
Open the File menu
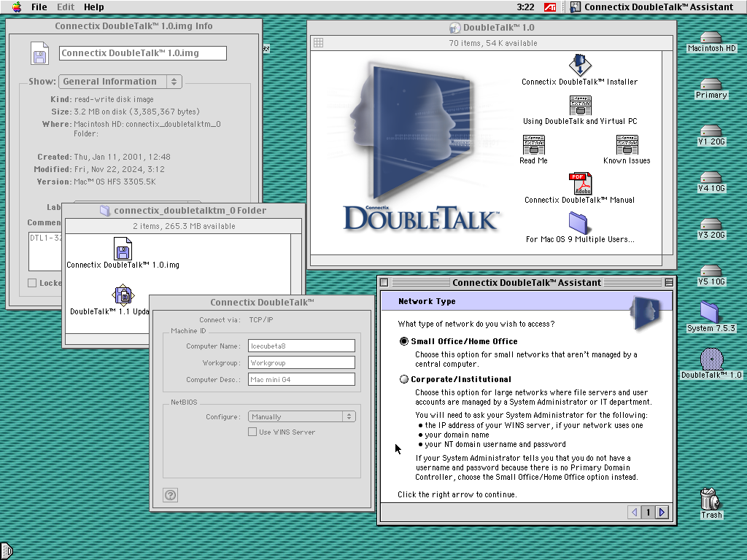click(39, 7)
